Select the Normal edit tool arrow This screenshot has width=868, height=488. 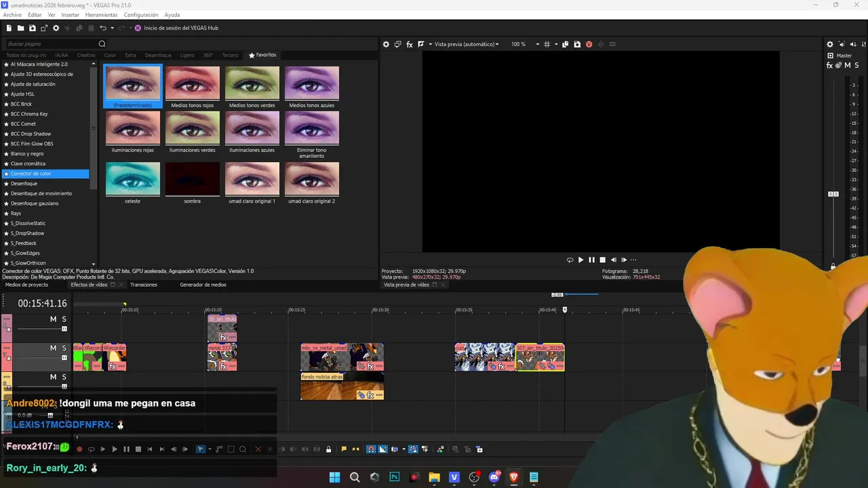click(200, 449)
